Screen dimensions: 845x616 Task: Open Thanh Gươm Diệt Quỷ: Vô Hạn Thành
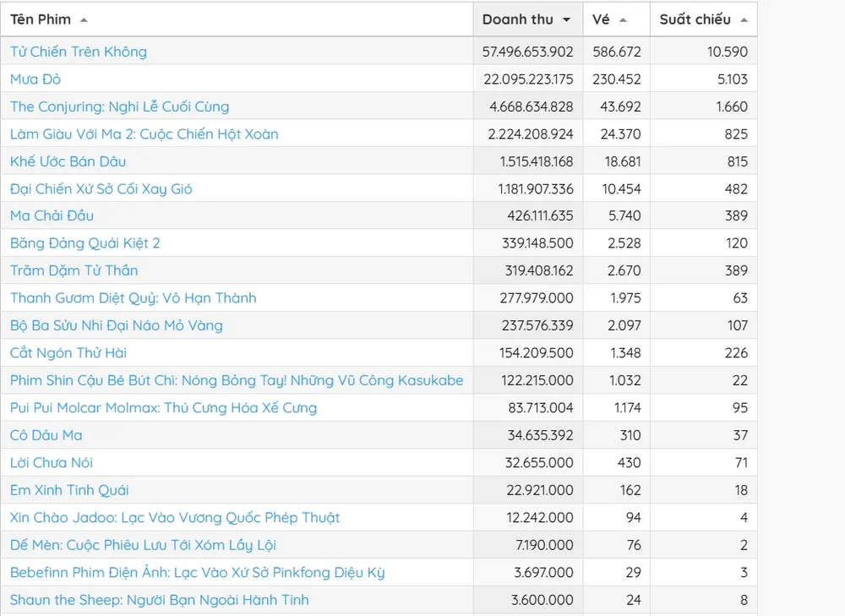point(133,298)
